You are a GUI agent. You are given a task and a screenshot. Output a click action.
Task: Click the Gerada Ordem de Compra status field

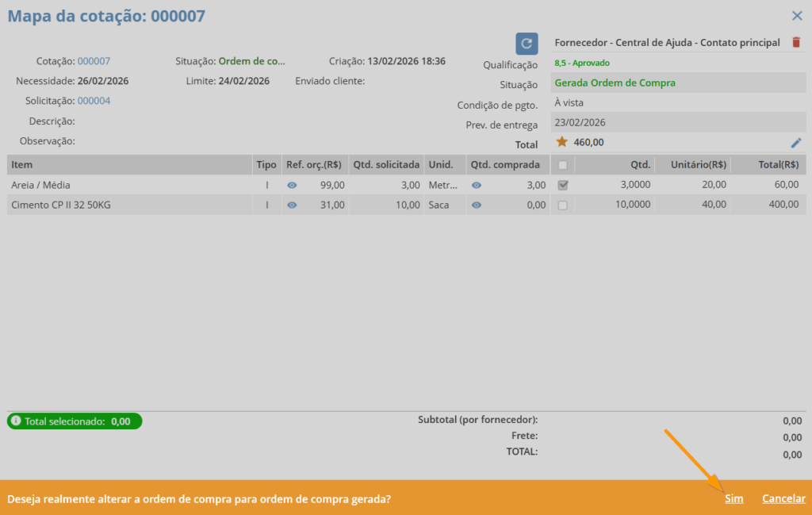point(677,83)
